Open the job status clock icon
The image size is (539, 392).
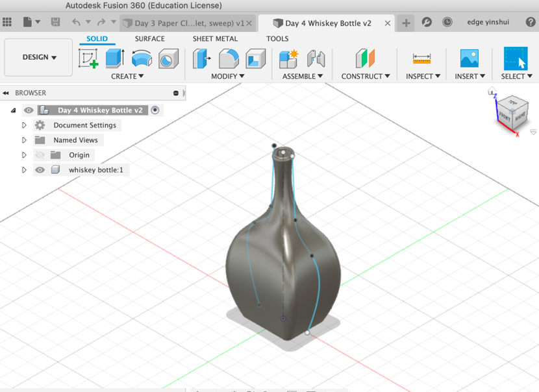point(447,22)
